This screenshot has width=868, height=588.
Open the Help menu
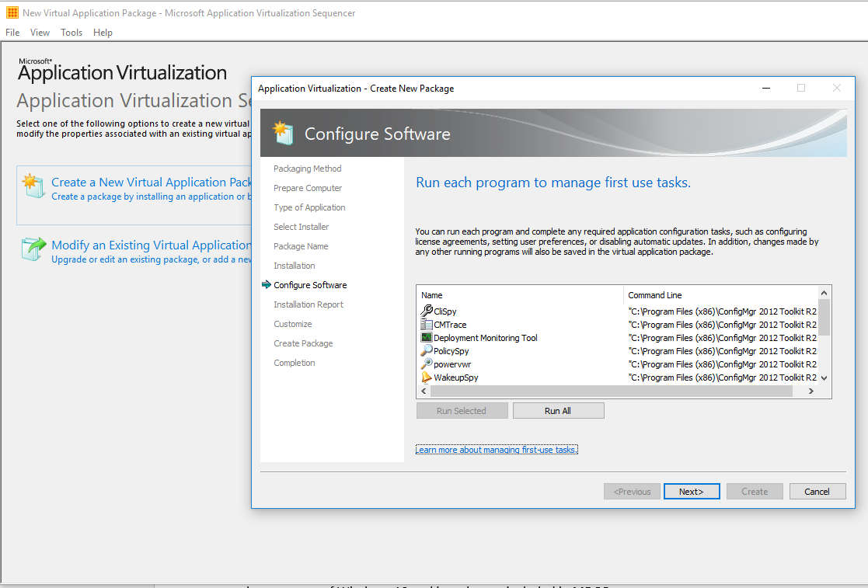pyautogui.click(x=103, y=32)
